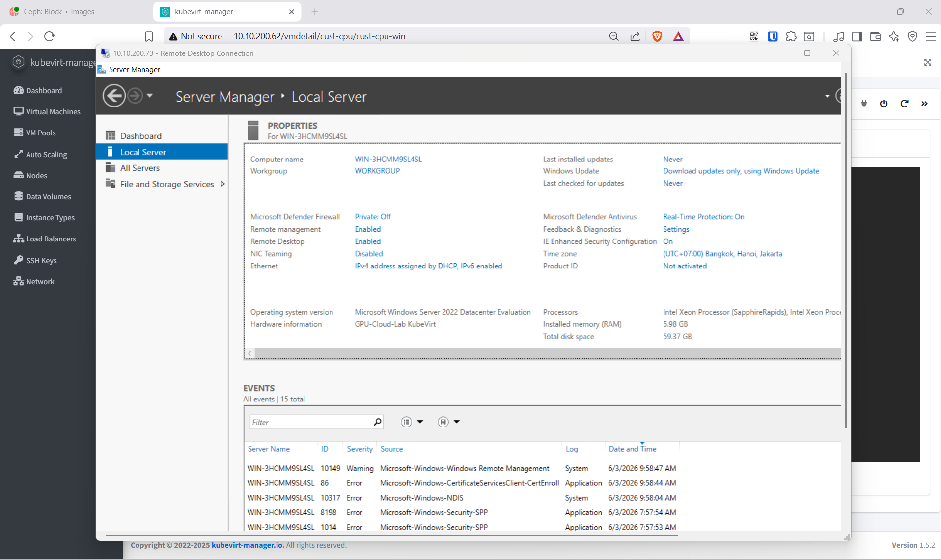Viewport: 941px width, 560px height.
Task: Select the CertificateServicesClient-CertEnroll error event
Action: tap(462, 483)
